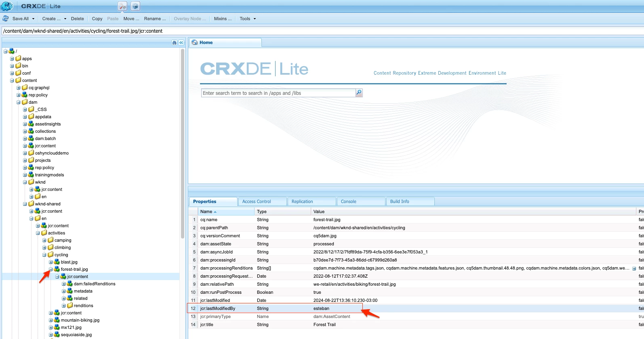Viewport: 644px width, 339px height.
Task: Select the jcr:title value Forest Trail
Action: pyautogui.click(x=324, y=324)
